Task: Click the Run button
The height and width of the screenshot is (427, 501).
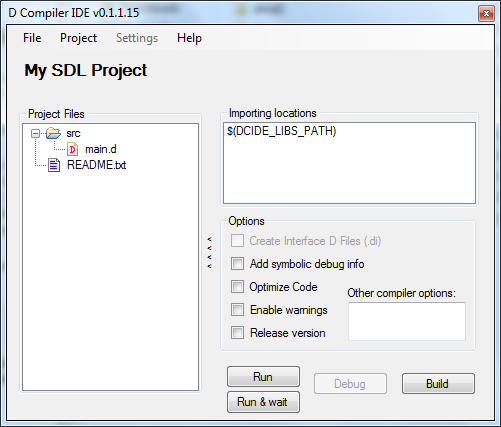Action: (263, 377)
